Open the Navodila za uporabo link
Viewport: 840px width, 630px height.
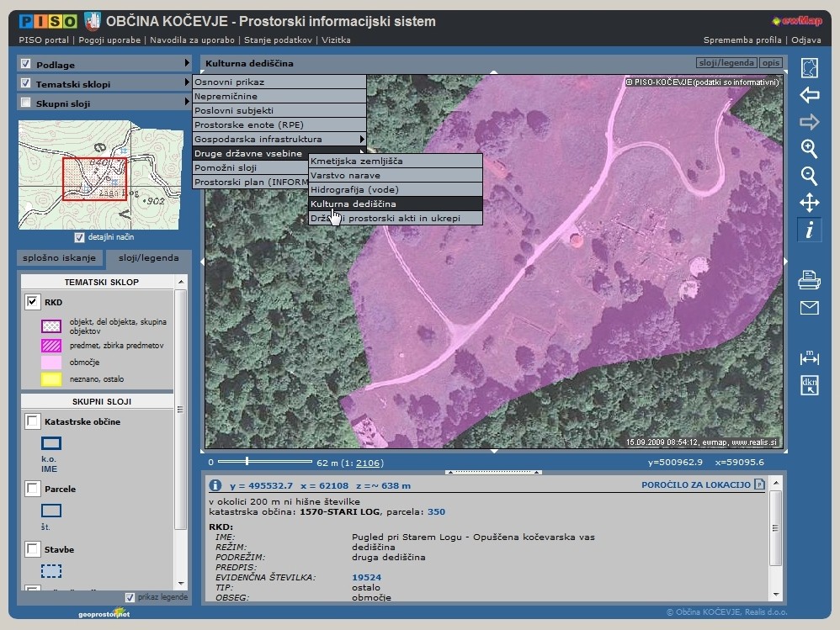pos(191,40)
